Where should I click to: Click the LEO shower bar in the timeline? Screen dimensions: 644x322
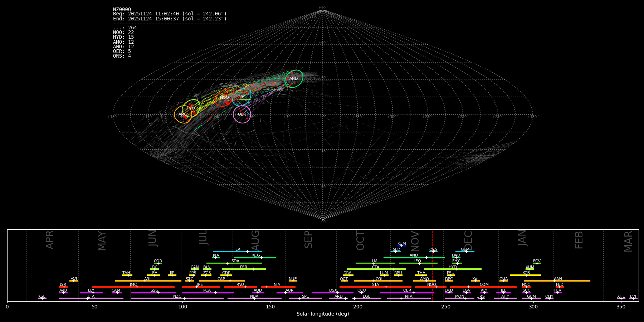tap(418, 263)
